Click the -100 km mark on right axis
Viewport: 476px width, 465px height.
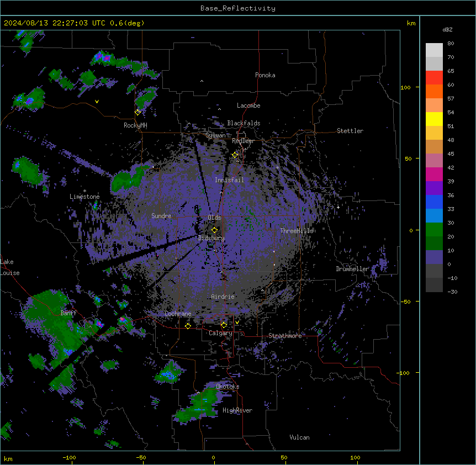404,373
